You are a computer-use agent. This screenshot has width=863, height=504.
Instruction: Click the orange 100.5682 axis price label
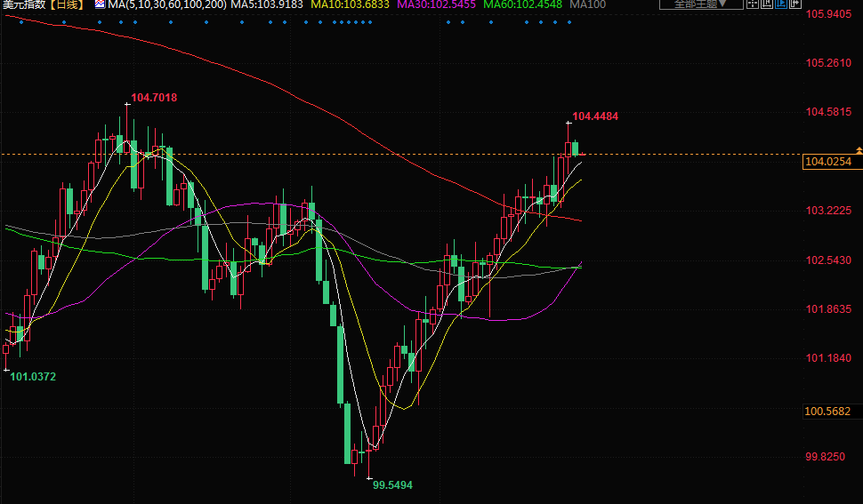(x=827, y=412)
